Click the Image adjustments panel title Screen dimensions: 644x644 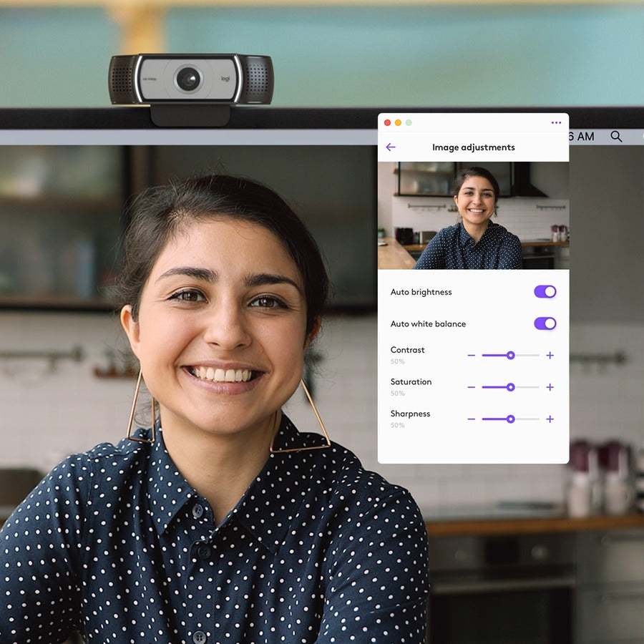pyautogui.click(x=473, y=147)
